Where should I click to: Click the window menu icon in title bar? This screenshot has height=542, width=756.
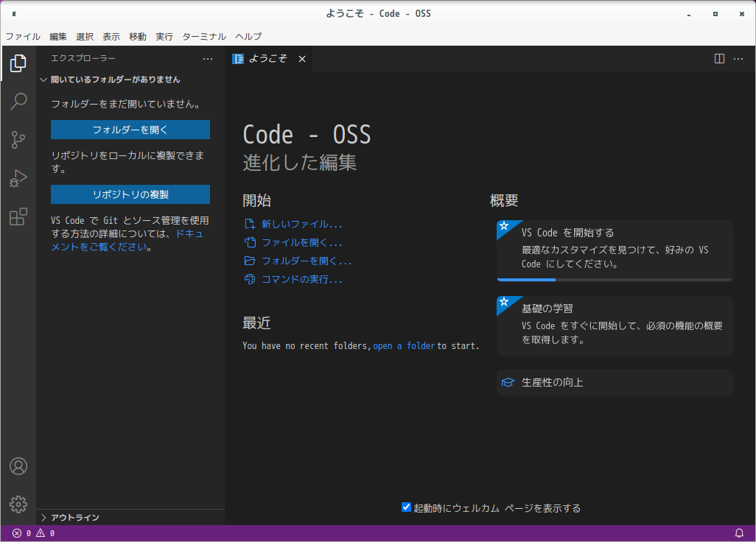point(14,13)
